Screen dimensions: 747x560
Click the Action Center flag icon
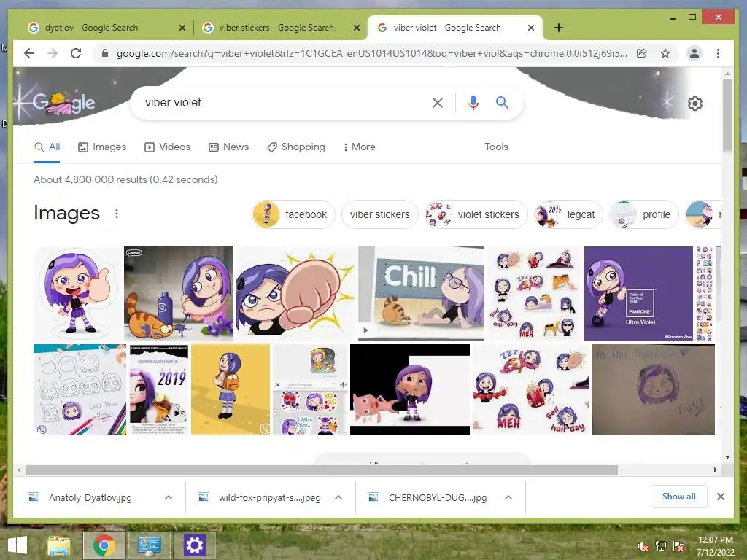pos(678,546)
